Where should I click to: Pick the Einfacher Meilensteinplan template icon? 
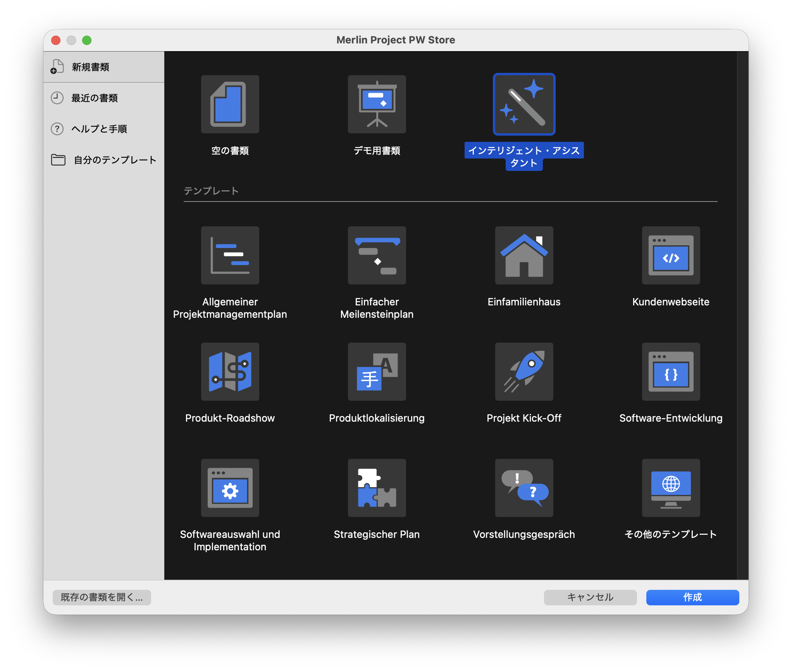[377, 255]
